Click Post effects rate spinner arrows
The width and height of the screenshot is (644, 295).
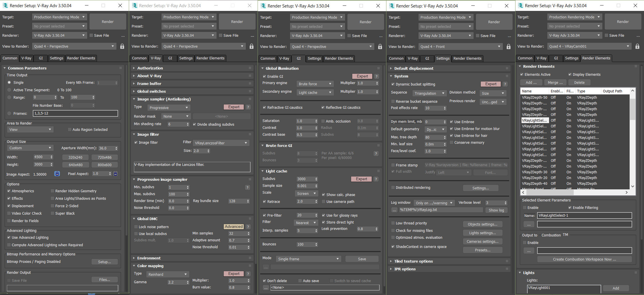point(445,108)
